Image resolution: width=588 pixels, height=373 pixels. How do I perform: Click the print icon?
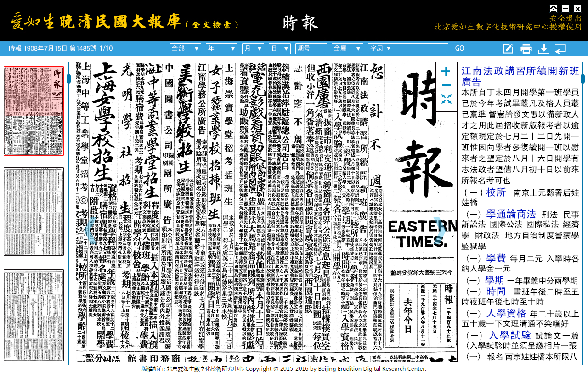tap(525, 48)
